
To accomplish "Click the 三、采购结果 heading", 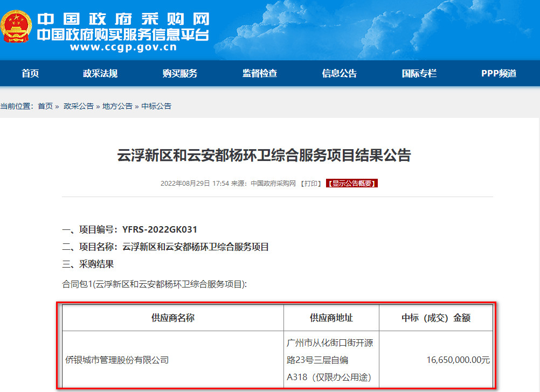I will click(x=88, y=264).
